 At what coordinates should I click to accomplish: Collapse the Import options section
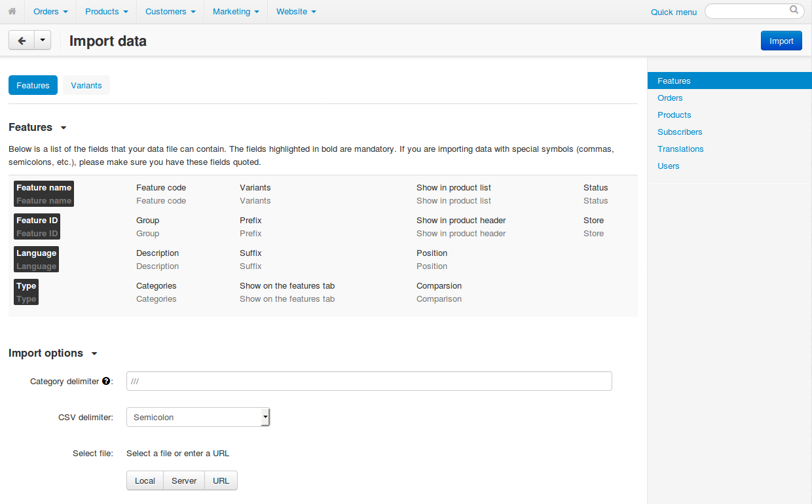(53, 353)
